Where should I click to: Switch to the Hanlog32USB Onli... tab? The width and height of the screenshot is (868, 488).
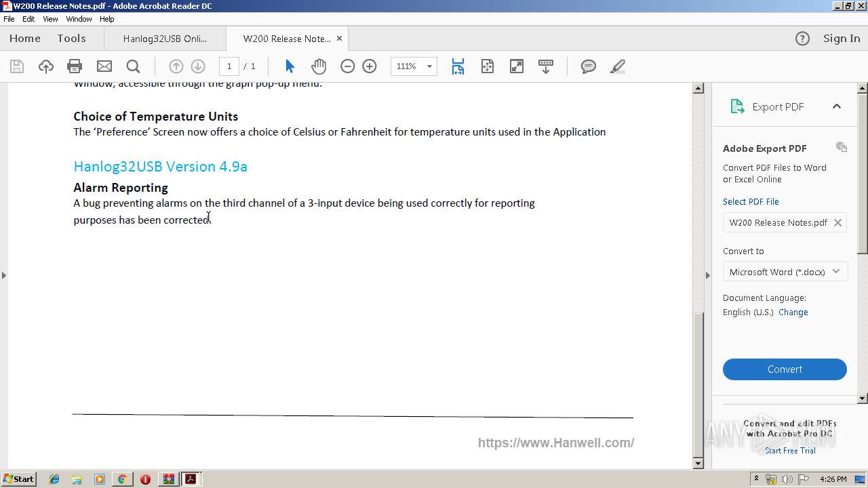pos(165,39)
